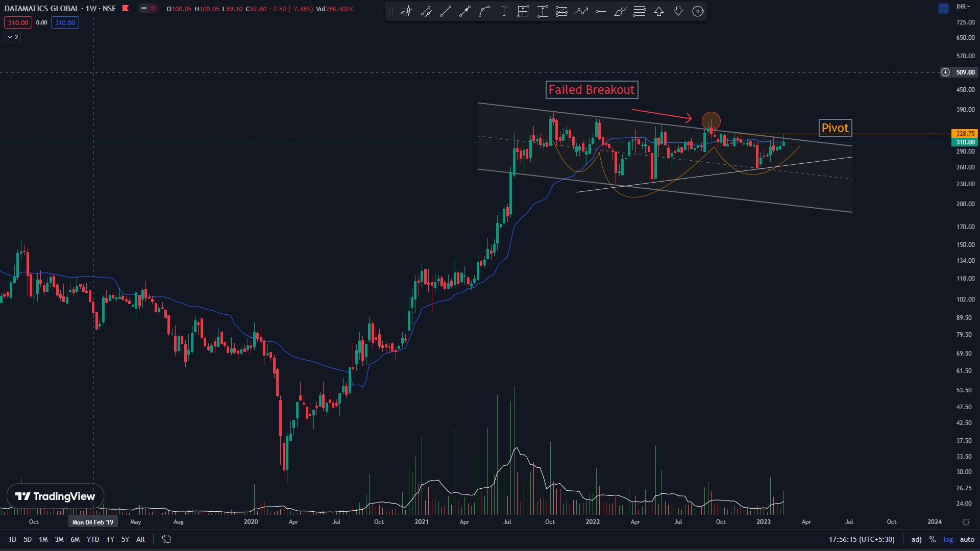Open the go-to-date calendar icon
980x551 pixels.
[x=166, y=539]
